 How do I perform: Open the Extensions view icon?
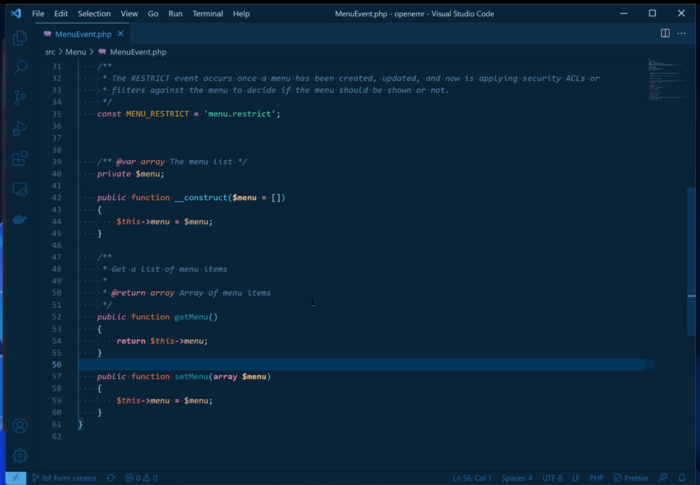point(20,158)
